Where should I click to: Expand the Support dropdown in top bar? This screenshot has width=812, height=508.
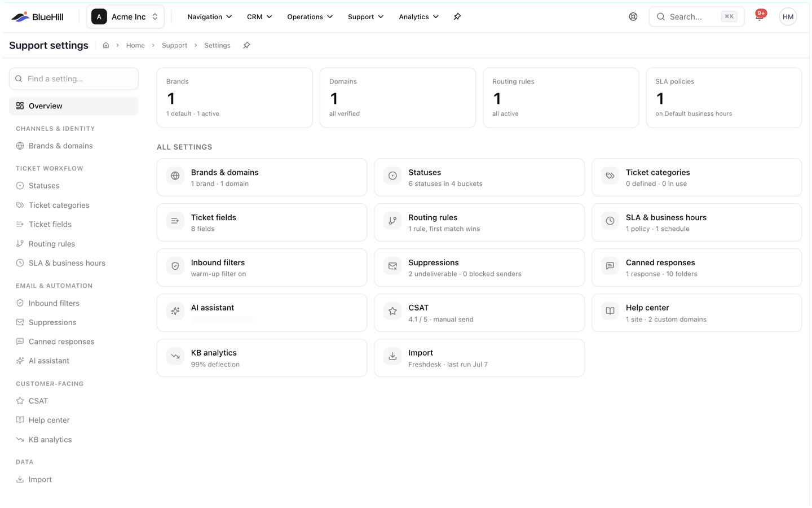pos(366,17)
